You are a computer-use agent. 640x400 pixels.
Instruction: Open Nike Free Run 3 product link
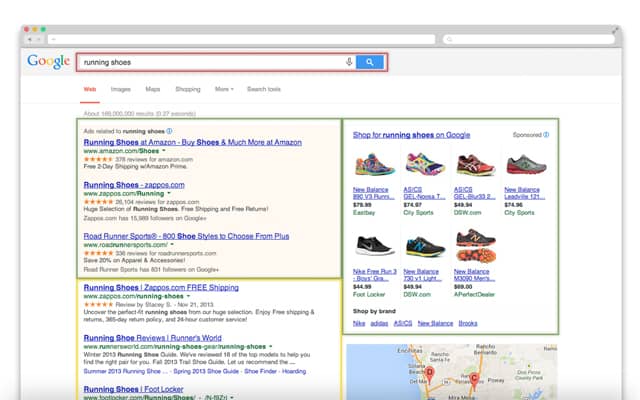375,275
